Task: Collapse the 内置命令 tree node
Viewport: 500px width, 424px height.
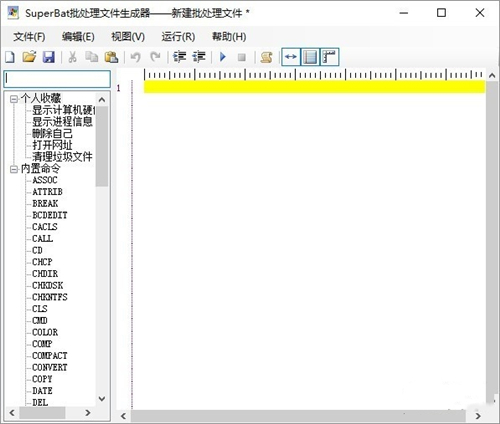Action: click(14, 169)
